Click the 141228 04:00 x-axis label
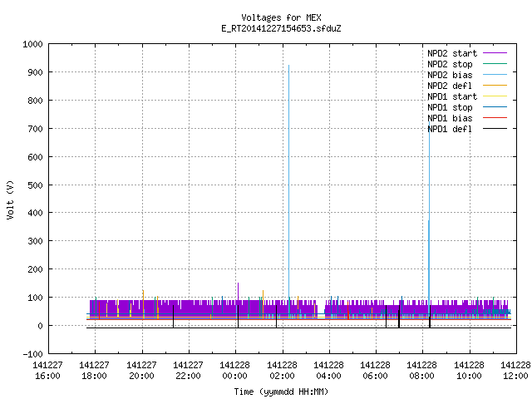532x399 pixels. [329, 371]
